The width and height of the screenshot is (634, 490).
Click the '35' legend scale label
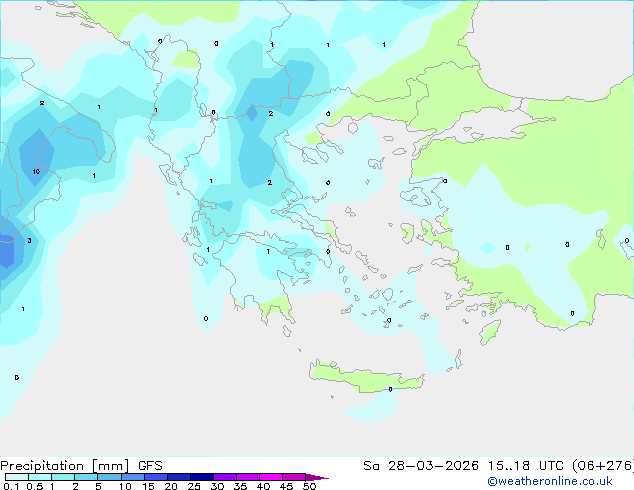(240, 486)
